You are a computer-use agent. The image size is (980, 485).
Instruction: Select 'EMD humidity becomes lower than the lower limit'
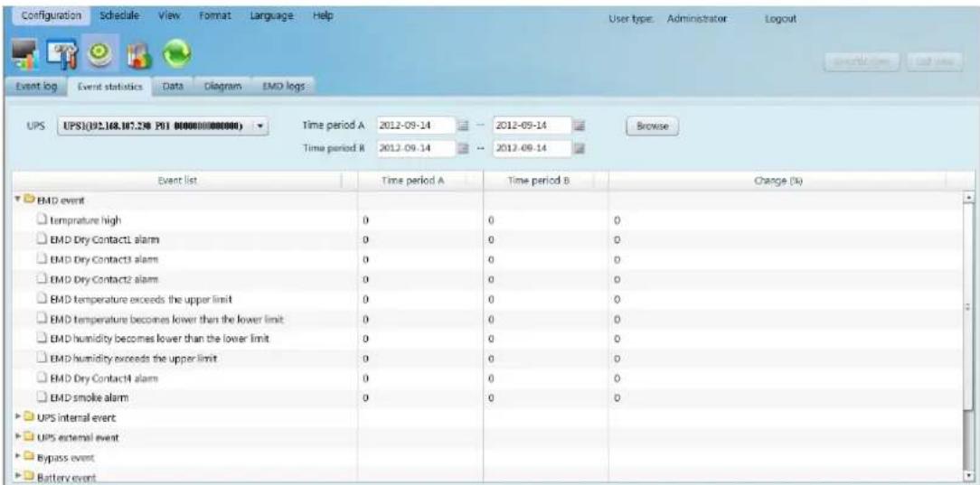(487, 339)
